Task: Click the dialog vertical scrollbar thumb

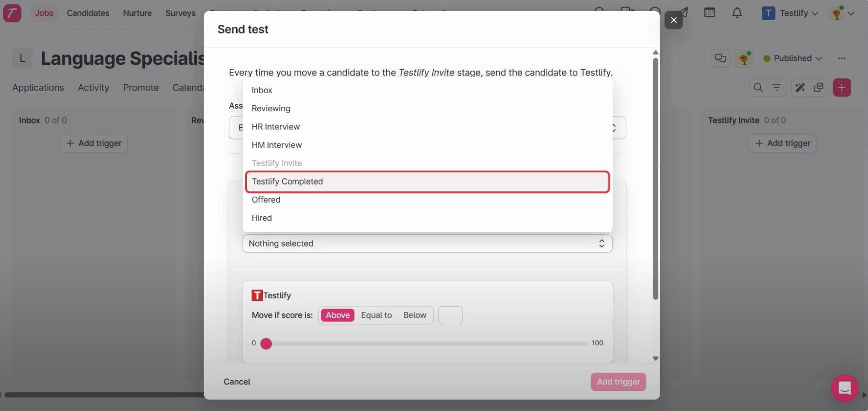Action: point(656,178)
